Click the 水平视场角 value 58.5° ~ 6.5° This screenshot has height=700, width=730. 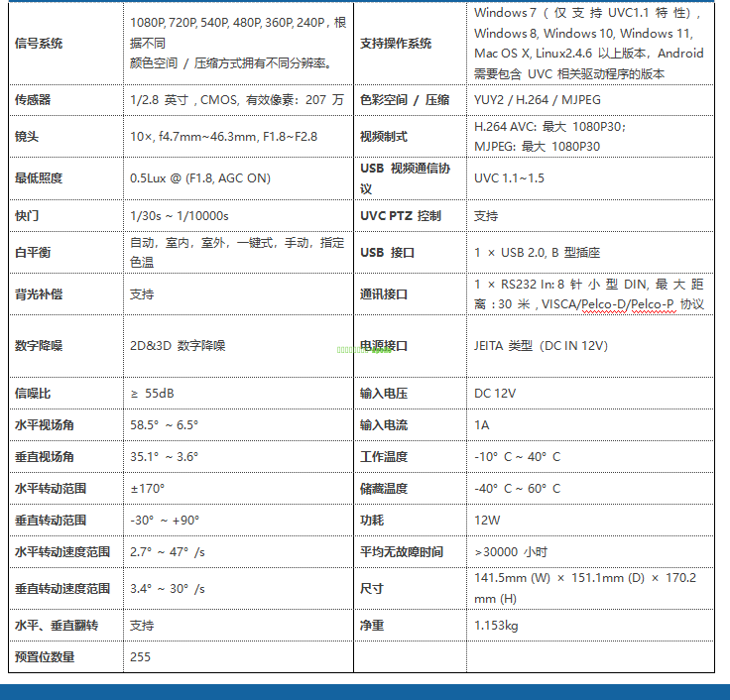[x=165, y=425]
